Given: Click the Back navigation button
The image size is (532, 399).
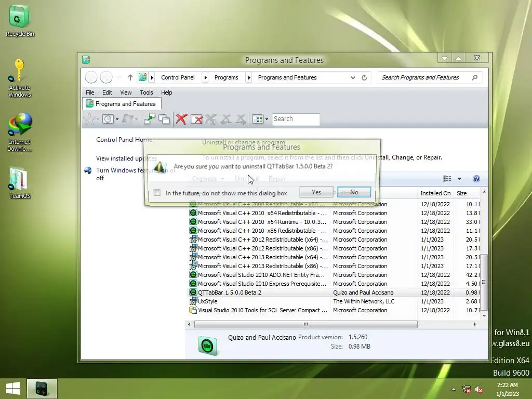Looking at the screenshot, I should pos(91,77).
